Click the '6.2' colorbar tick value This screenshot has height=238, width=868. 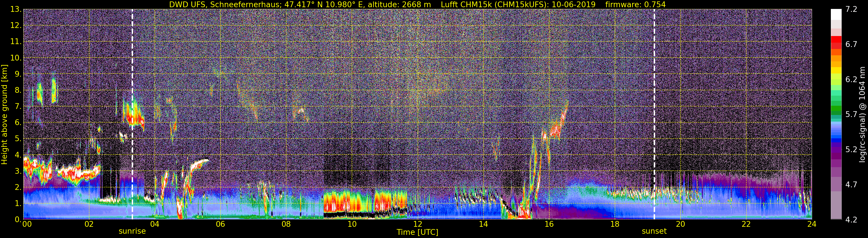(851, 79)
